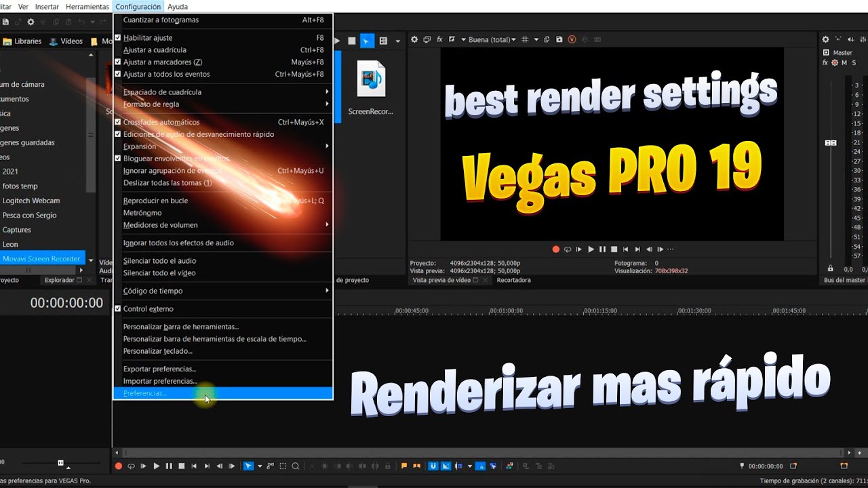
Task: Toggle loop playback under video preview
Action: point(568,249)
